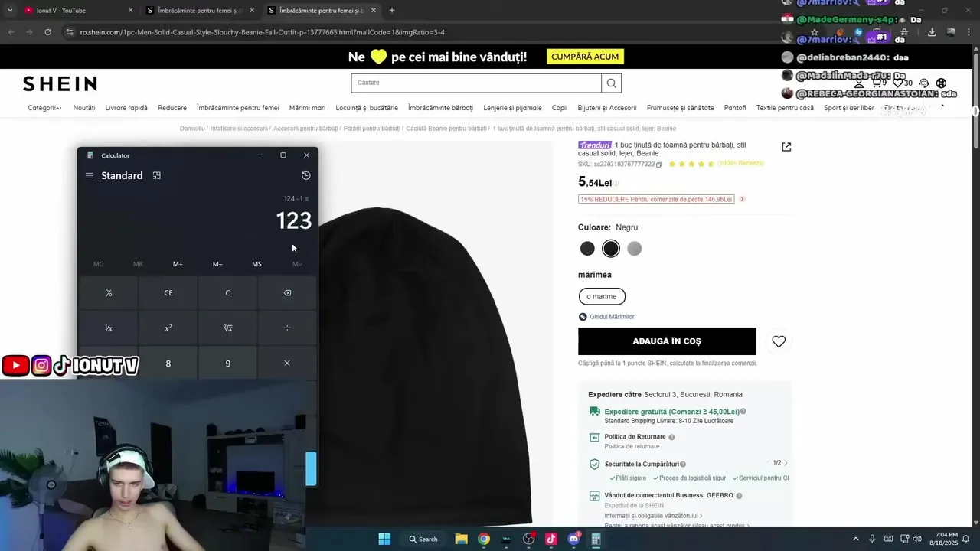Expand 15% REDUCERE discount arrow

(742, 199)
